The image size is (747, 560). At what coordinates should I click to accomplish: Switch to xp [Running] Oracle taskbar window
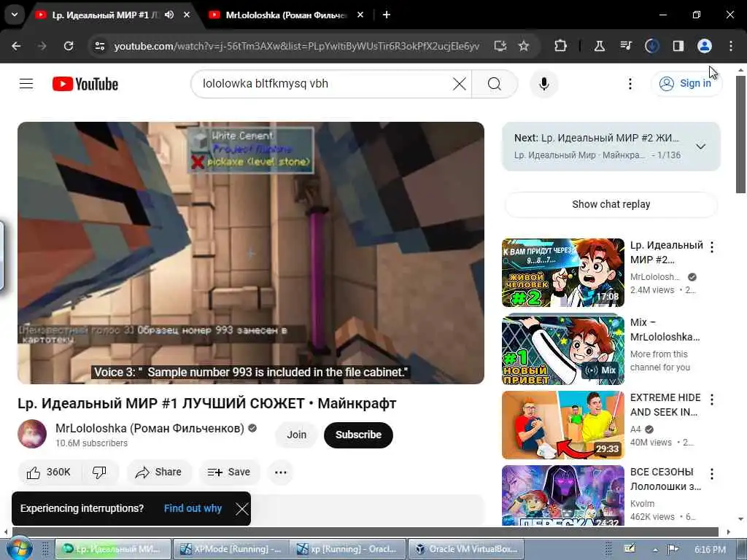click(x=347, y=549)
